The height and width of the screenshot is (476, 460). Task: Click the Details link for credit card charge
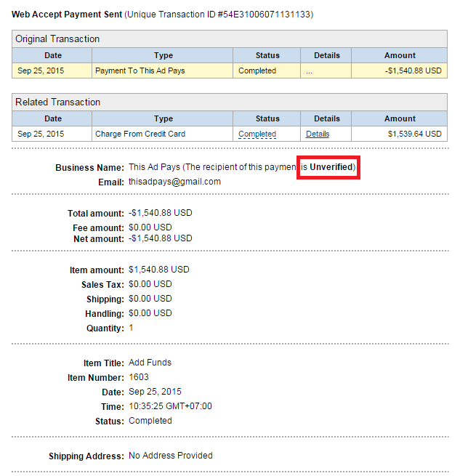point(318,134)
